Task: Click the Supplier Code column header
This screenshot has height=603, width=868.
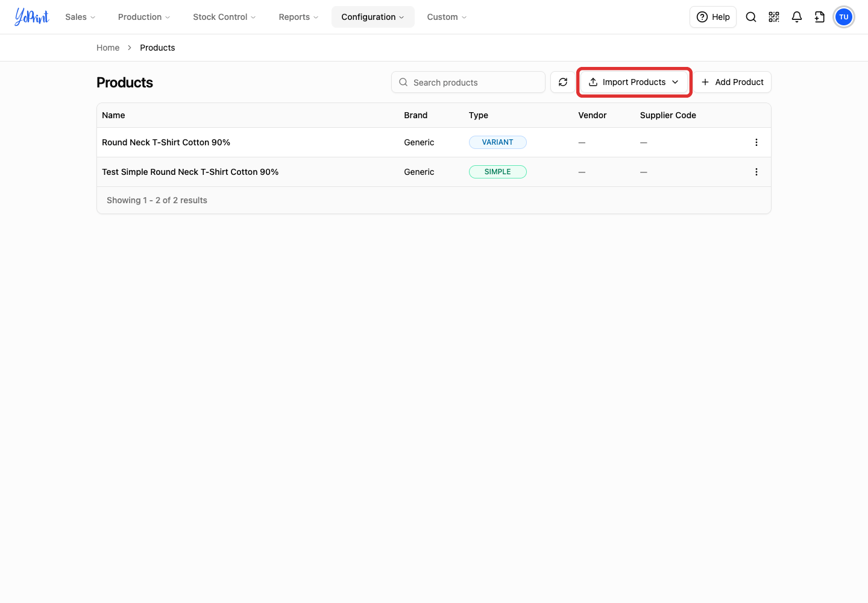Action: click(x=668, y=115)
